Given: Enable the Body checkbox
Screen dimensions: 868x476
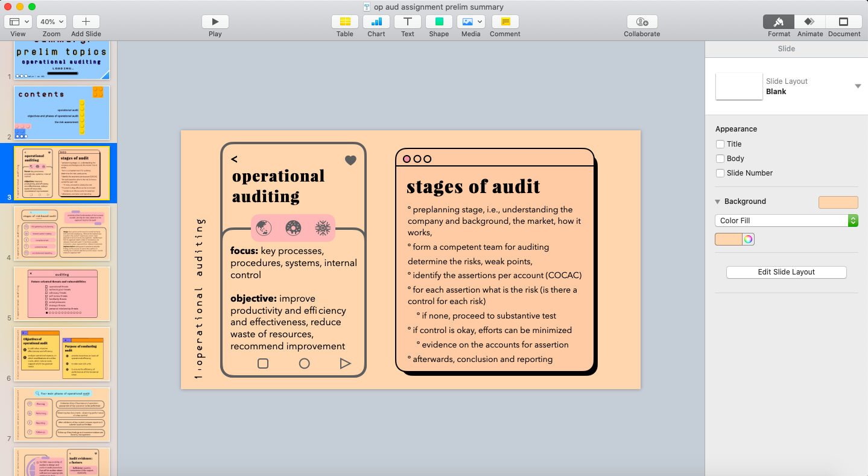Looking at the screenshot, I should [720, 159].
